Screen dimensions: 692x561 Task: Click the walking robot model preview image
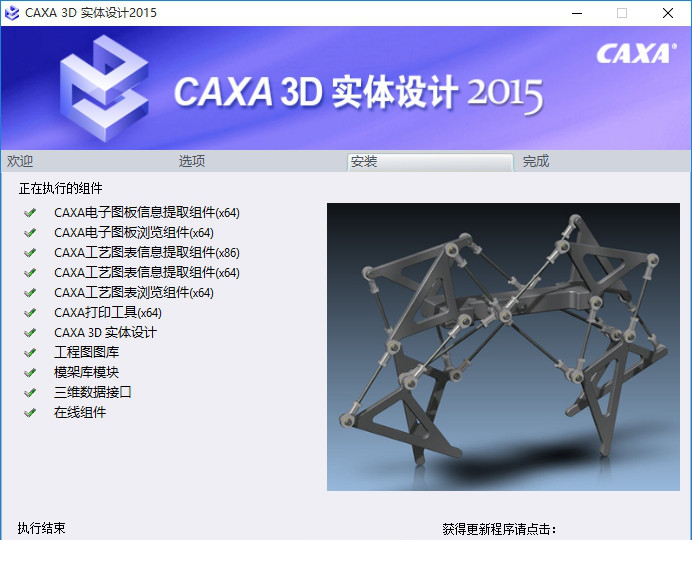tap(503, 346)
